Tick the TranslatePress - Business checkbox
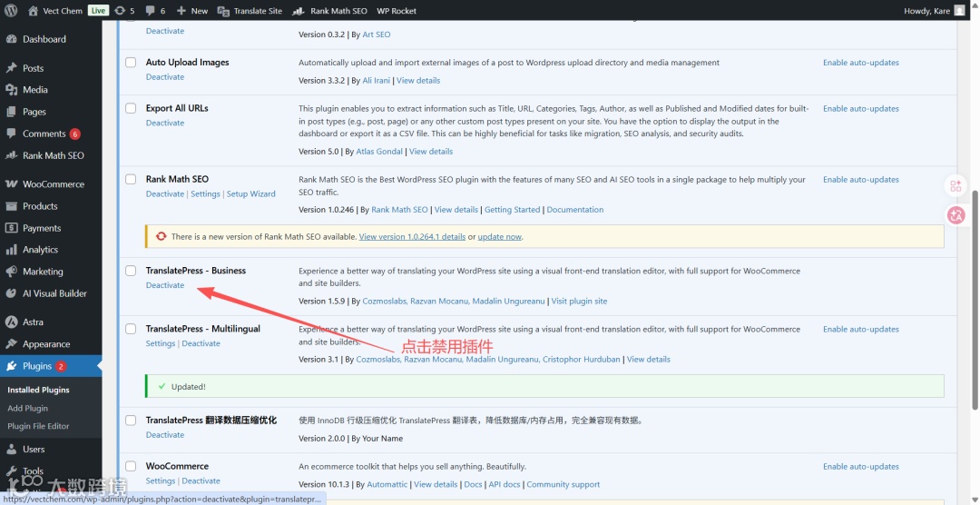The height and width of the screenshot is (505, 980). 131,271
